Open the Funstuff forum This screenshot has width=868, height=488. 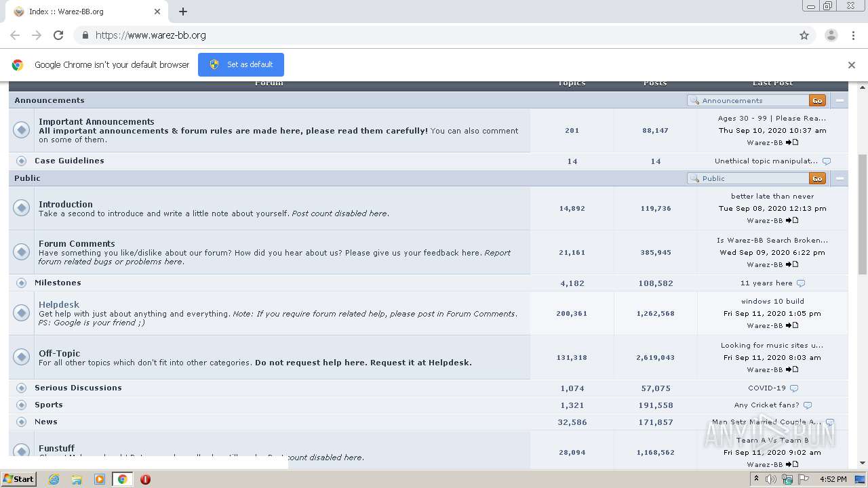pos(56,448)
